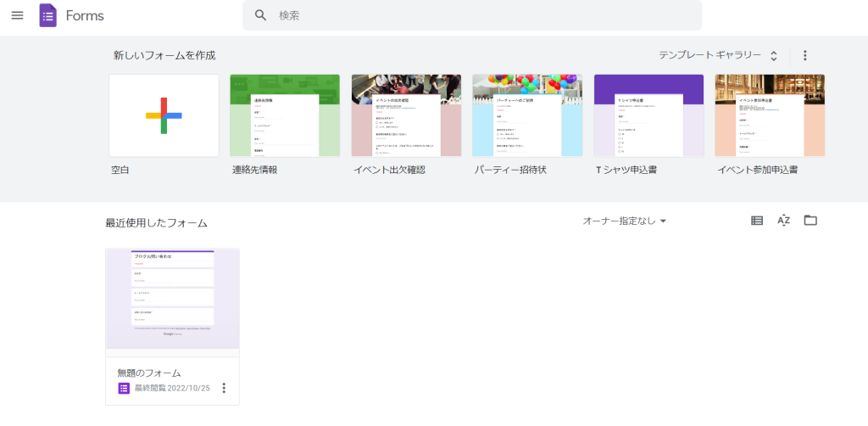This screenshot has width=868, height=426.
Task: Choose the T シャツ申込書 template
Action: click(x=648, y=115)
